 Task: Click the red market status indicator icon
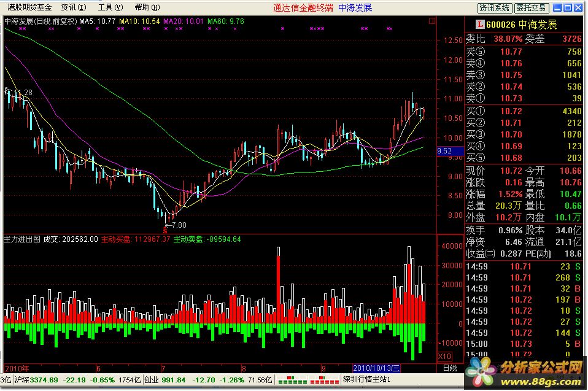click(325, 380)
